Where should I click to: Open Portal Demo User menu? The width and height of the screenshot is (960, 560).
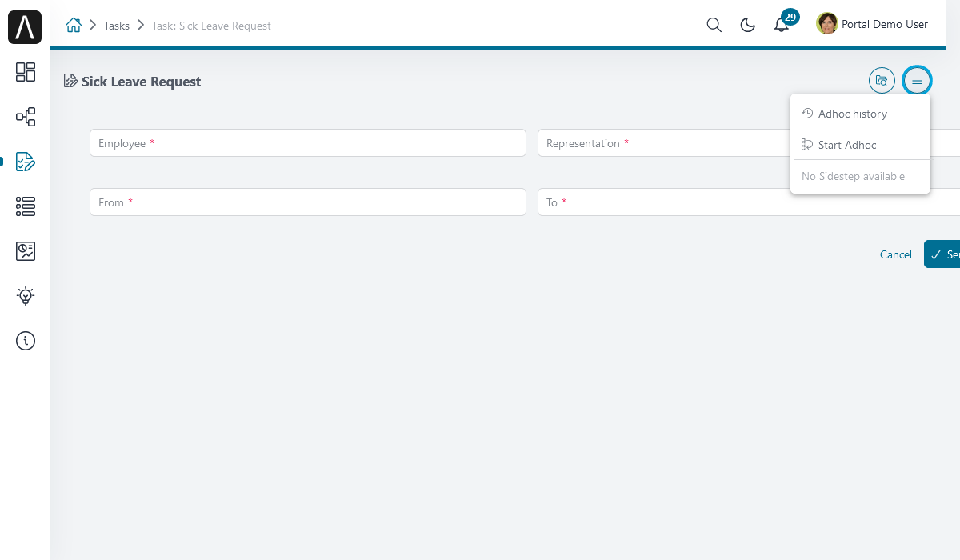coord(872,24)
